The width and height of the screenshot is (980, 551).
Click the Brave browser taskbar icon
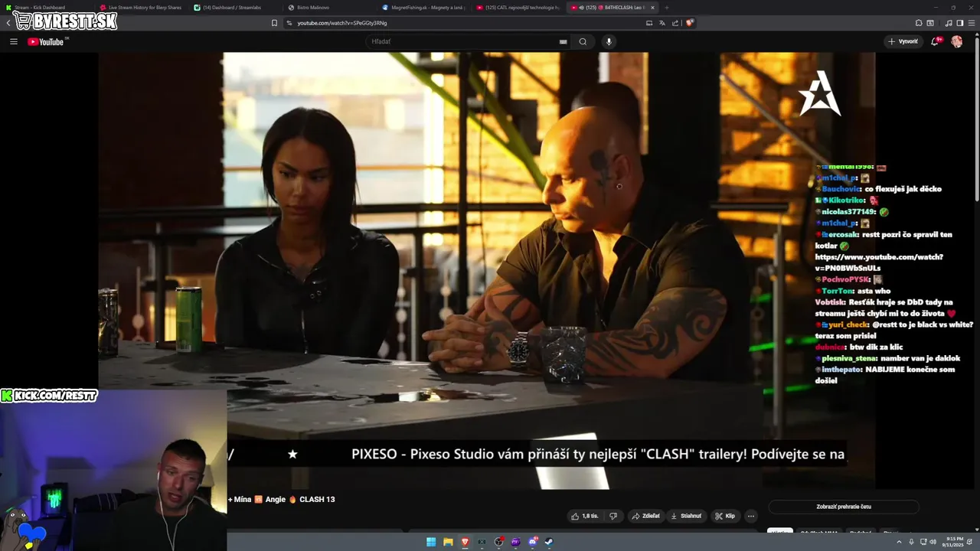point(465,542)
